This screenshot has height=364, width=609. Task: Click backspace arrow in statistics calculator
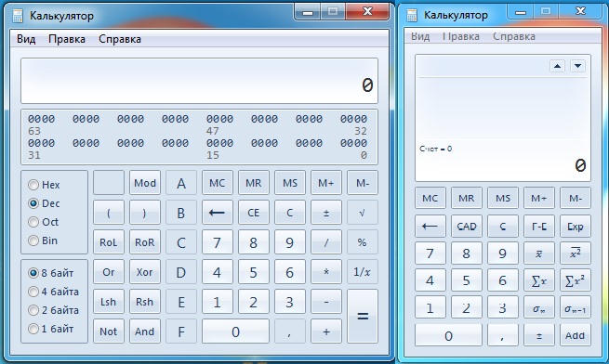click(x=430, y=226)
